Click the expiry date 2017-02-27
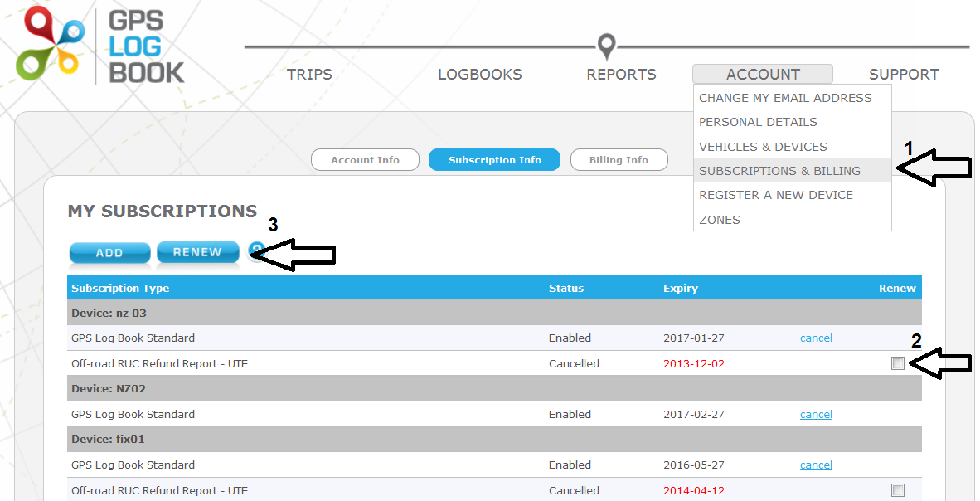The height and width of the screenshot is (501, 980). tap(694, 414)
